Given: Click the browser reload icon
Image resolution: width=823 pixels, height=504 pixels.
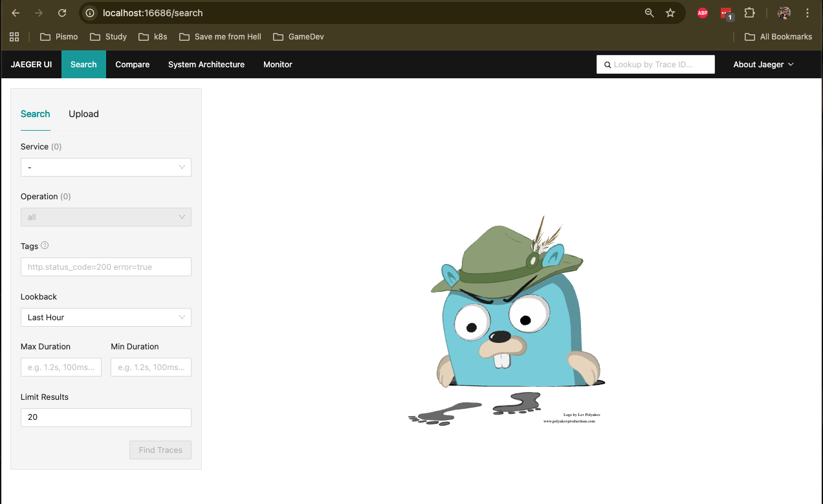Looking at the screenshot, I should pyautogui.click(x=61, y=13).
